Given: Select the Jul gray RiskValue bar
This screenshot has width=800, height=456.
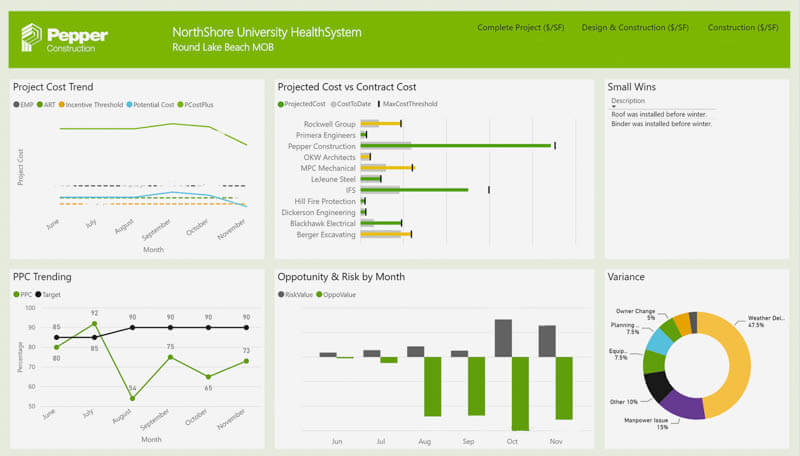Looking at the screenshot, I should [371, 353].
